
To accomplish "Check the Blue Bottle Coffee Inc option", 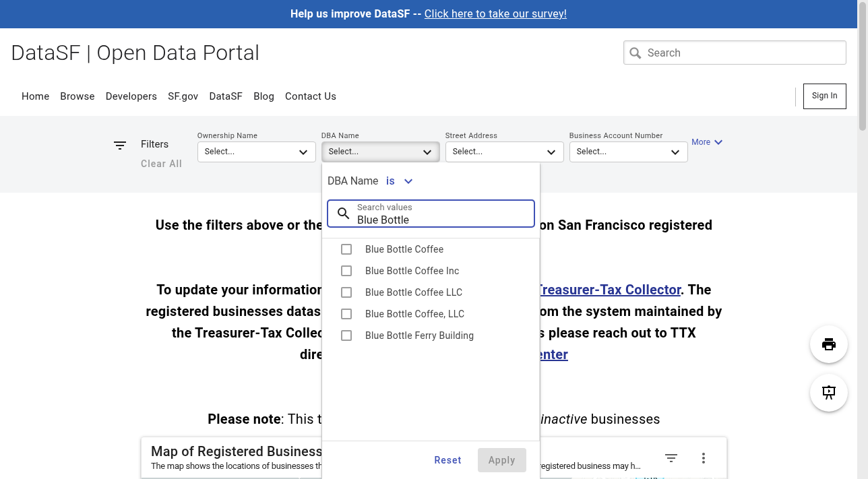I will 346,271.
